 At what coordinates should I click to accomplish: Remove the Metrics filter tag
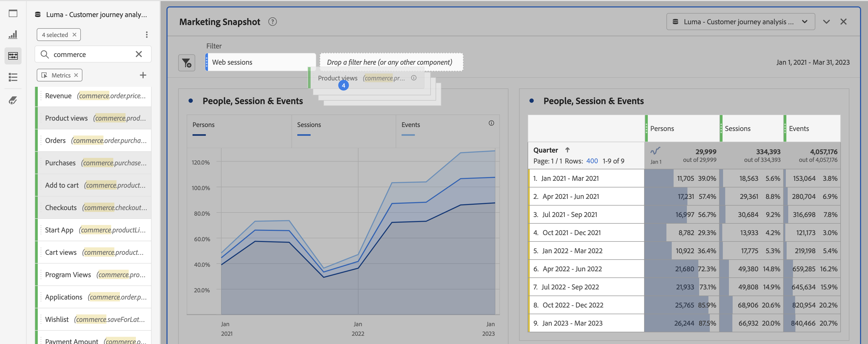tap(76, 75)
